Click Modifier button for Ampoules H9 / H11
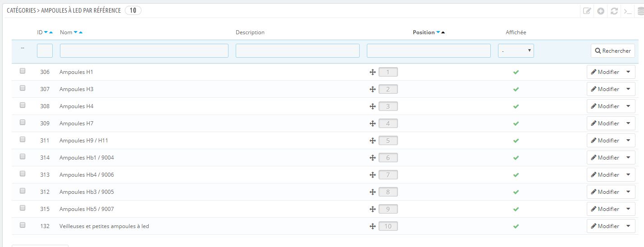This screenshot has height=247, width=644. pos(605,141)
